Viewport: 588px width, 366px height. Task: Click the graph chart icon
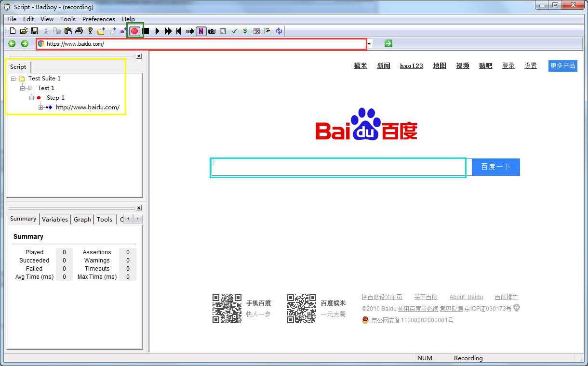267,31
